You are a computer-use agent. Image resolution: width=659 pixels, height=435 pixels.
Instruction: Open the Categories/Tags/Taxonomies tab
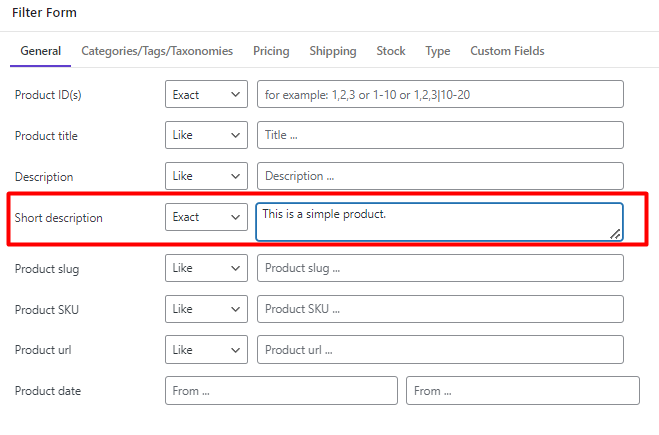157,51
